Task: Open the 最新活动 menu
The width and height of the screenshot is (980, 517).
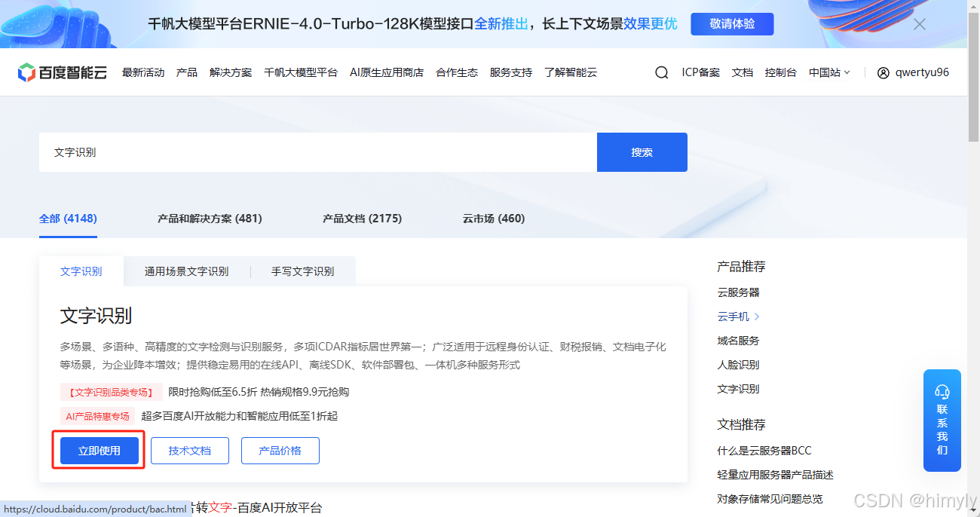Action: pyautogui.click(x=143, y=72)
